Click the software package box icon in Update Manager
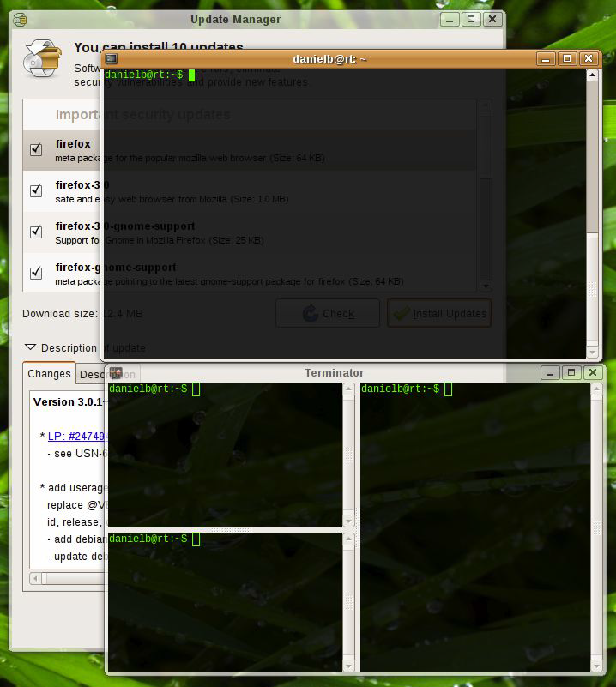The width and height of the screenshot is (616, 687). click(x=43, y=58)
